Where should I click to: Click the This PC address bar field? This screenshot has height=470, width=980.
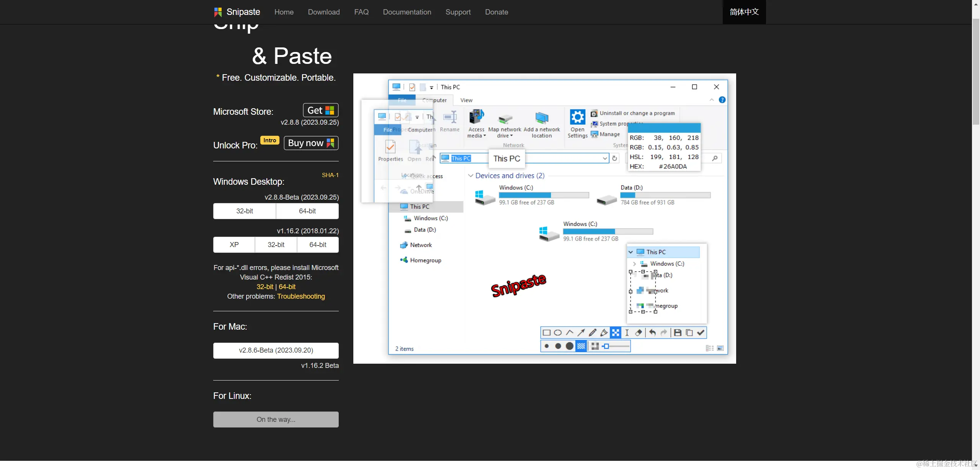click(524, 158)
